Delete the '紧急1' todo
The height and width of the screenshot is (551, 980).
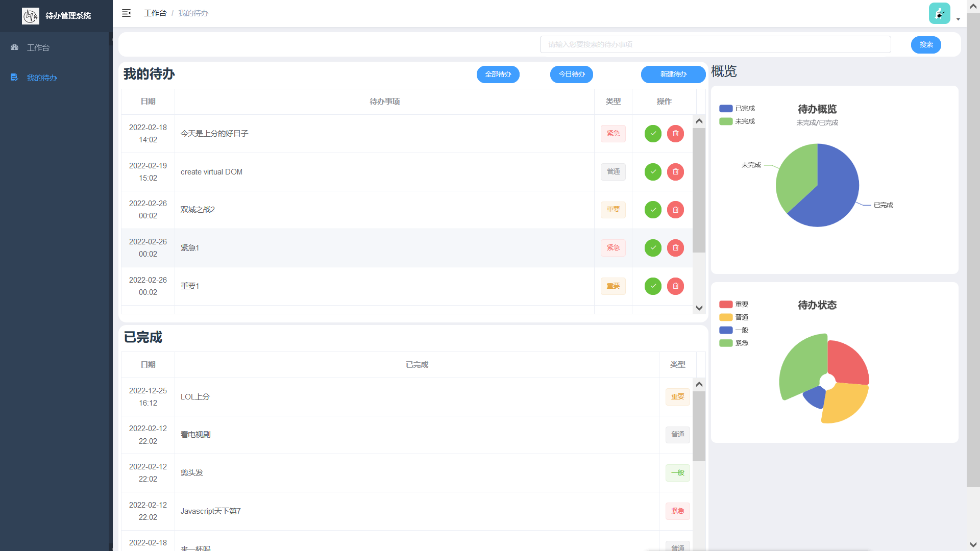[675, 248]
